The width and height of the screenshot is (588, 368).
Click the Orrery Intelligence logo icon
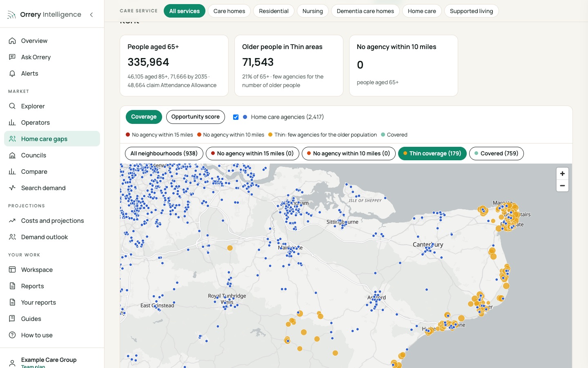(x=11, y=15)
